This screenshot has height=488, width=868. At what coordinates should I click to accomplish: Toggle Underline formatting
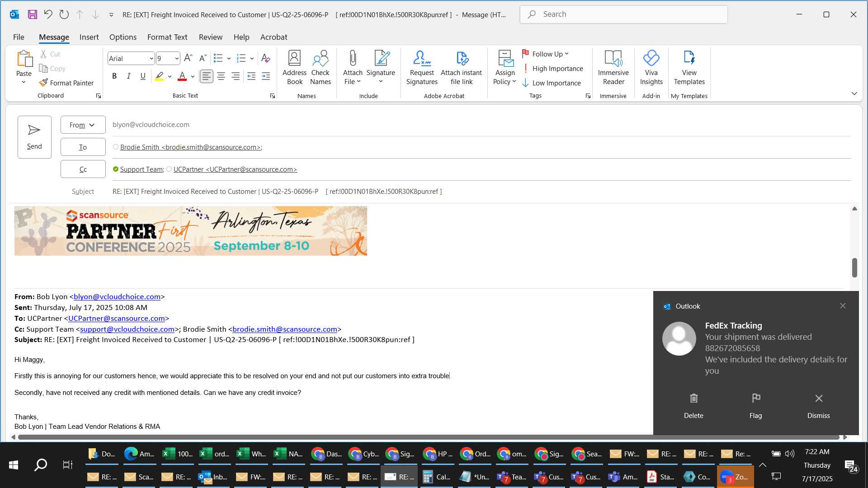(143, 76)
